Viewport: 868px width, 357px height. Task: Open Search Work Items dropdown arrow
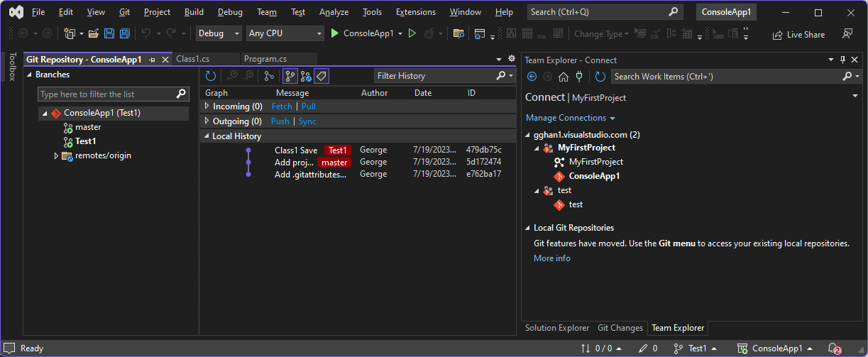coord(857,77)
